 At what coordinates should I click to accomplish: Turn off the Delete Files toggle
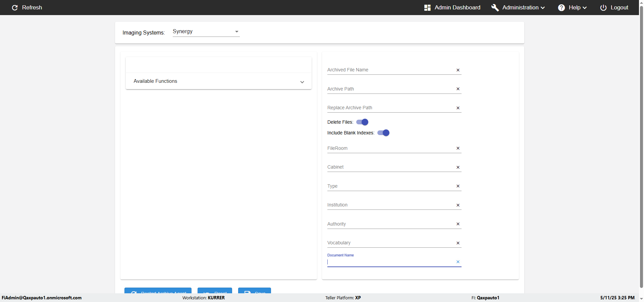click(362, 122)
